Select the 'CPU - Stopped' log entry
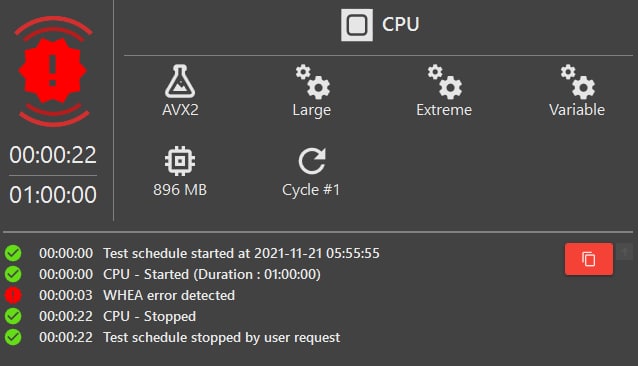 149,316
